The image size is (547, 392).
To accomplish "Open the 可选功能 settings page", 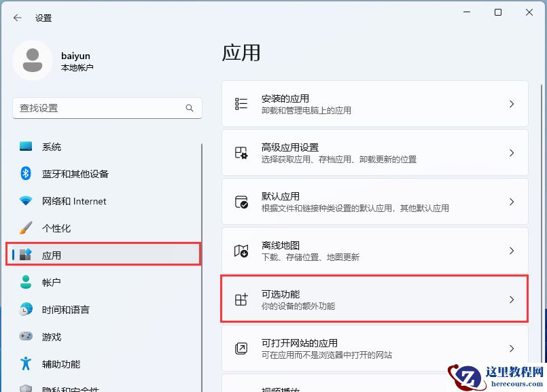I will [x=374, y=299].
